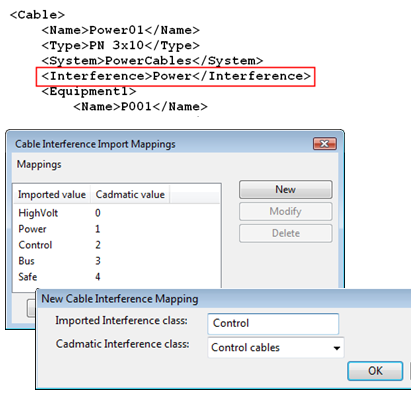Open the Cadmatic Interference class dropdown
Image resolution: width=411 pixels, height=399 pixels.
(x=276, y=348)
